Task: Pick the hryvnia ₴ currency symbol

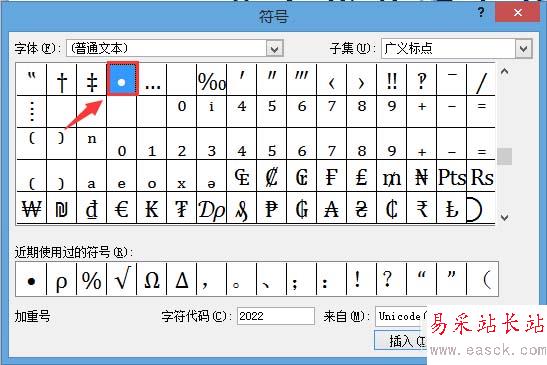Action: click(x=362, y=208)
